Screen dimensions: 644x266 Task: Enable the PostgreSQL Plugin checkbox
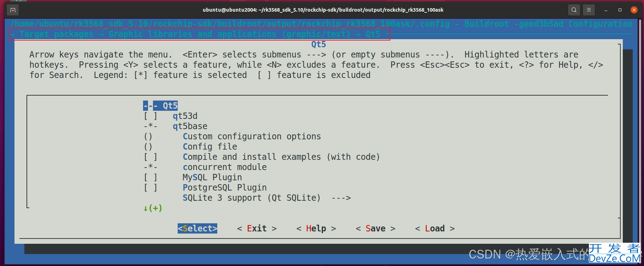point(150,188)
